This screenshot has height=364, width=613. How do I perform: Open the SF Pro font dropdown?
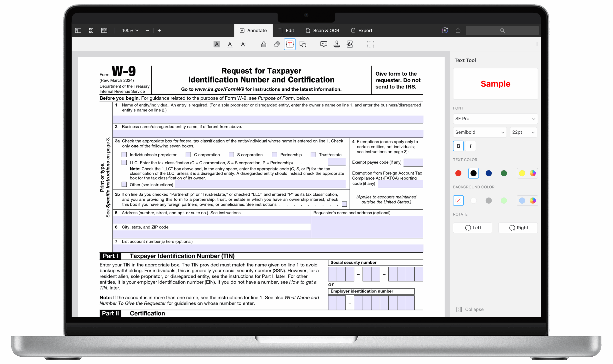[x=495, y=119]
